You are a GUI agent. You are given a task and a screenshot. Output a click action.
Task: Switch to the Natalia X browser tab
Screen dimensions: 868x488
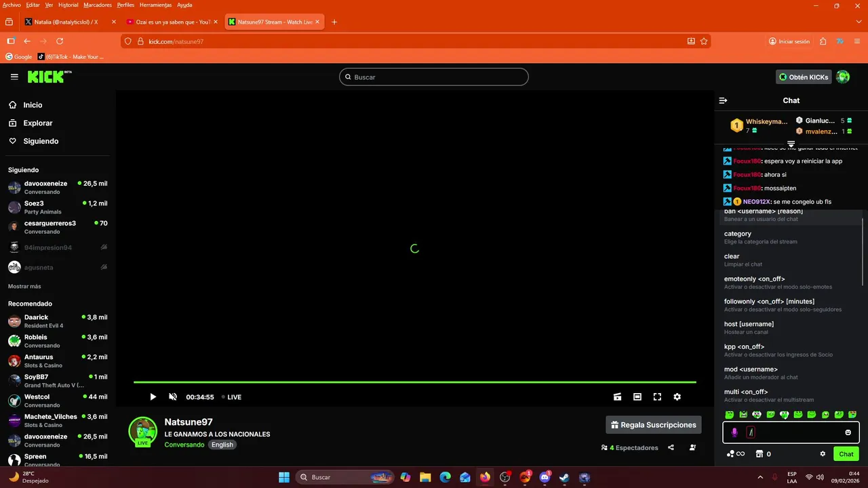click(x=69, y=22)
